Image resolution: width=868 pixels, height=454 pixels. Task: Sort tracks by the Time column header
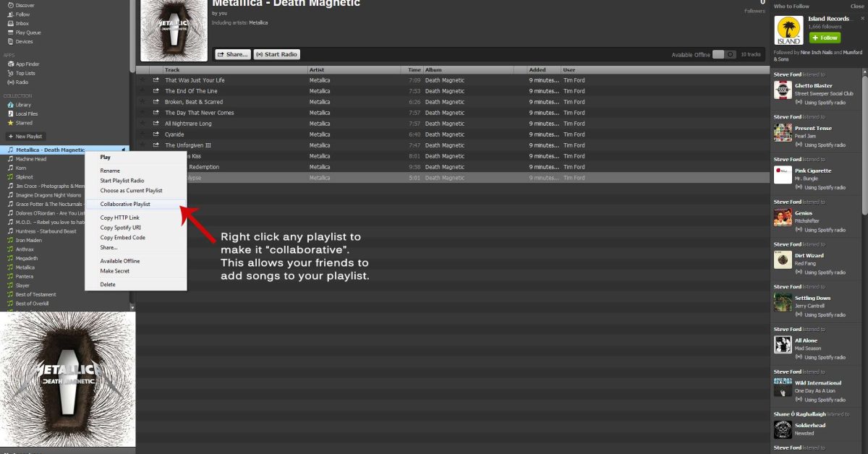(x=414, y=70)
